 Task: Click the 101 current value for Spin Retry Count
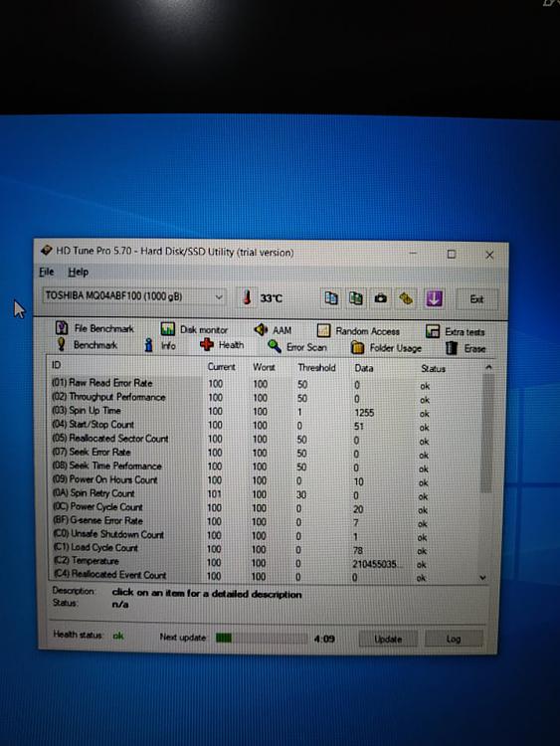215,494
